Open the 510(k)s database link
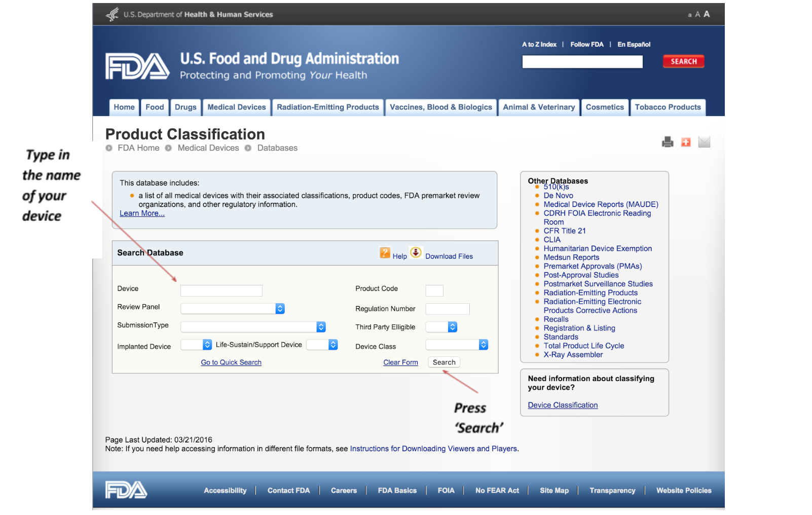 pos(556,187)
